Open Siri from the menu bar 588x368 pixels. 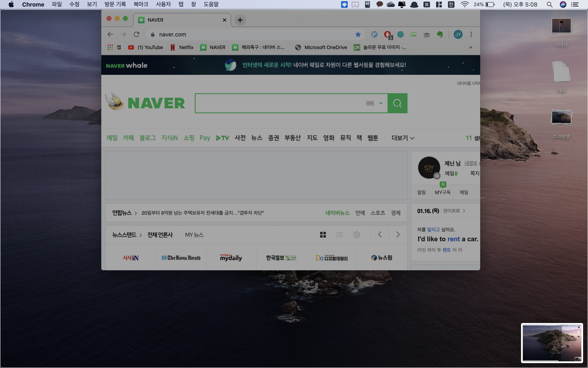tap(563, 4)
